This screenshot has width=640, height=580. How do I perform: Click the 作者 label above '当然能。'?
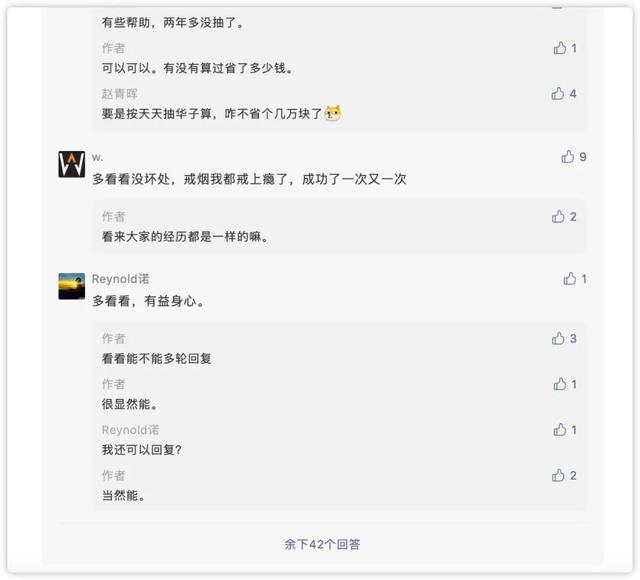tap(113, 476)
